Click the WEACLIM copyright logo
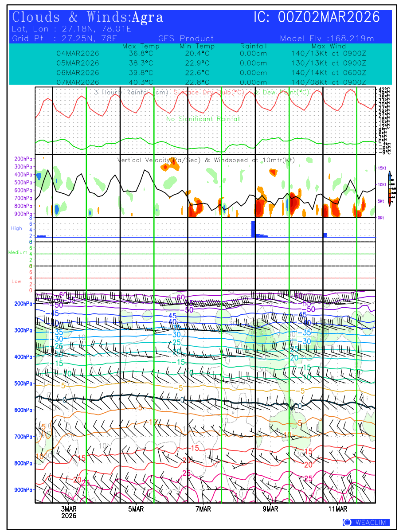 366,522
